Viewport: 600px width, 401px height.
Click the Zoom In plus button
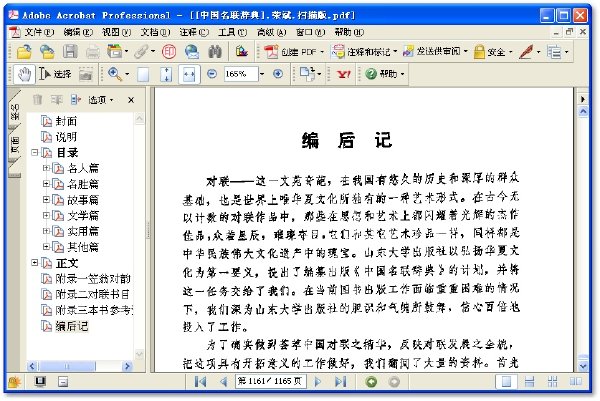[x=278, y=73]
